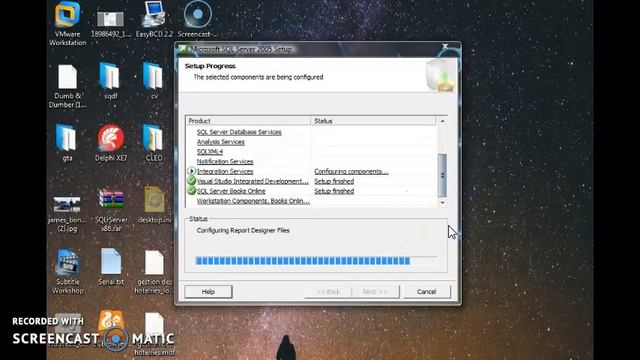Click Visual Studio Integrated Development link
Image resolution: width=640 pixels, height=360 pixels.
[253, 181]
